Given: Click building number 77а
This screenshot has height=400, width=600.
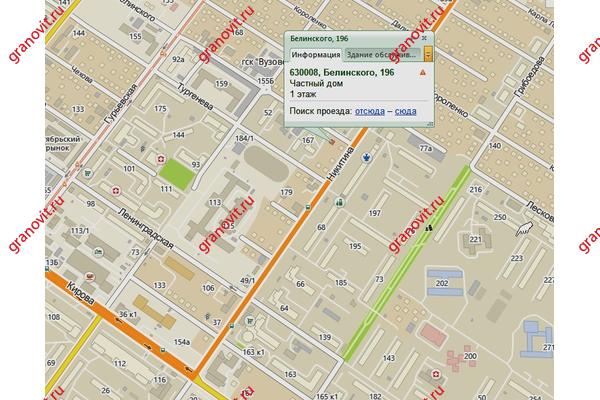Looking at the screenshot, I should 426,148.
